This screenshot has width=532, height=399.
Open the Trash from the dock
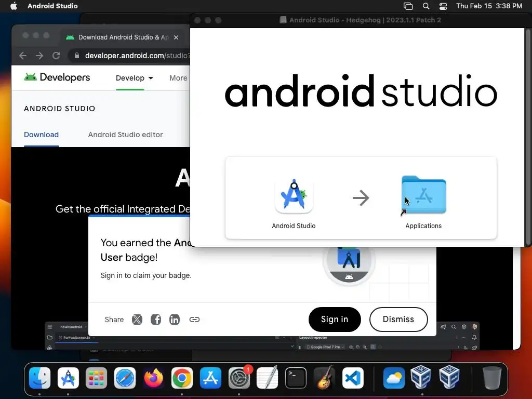[x=492, y=378]
